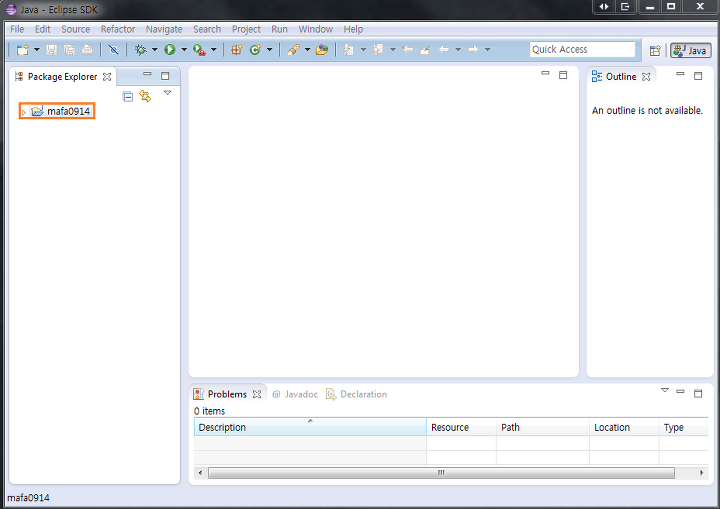Open the Search menu
The width and height of the screenshot is (720, 509).
pos(207,29)
